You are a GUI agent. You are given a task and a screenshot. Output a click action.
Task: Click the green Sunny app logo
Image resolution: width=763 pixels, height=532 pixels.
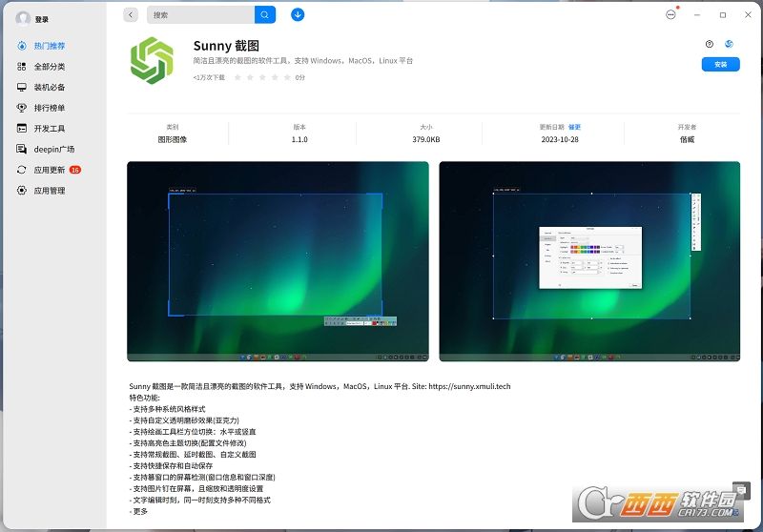coord(152,61)
